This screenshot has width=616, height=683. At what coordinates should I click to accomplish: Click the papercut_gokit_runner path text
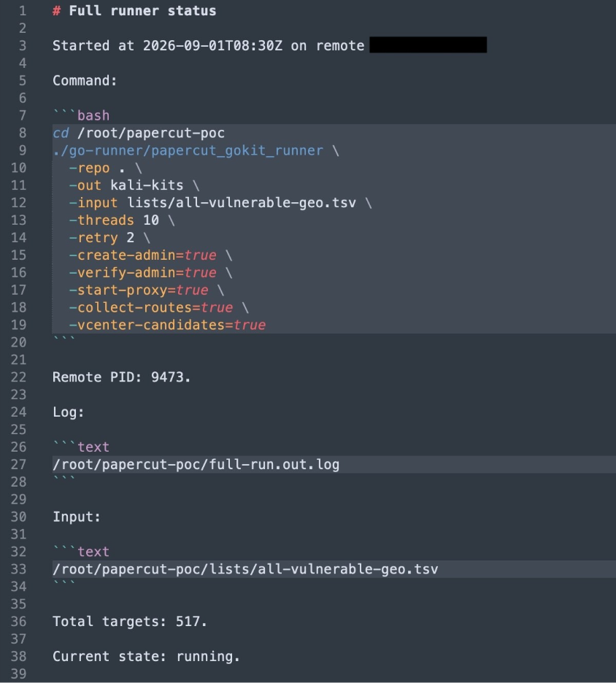pyautogui.click(x=188, y=150)
